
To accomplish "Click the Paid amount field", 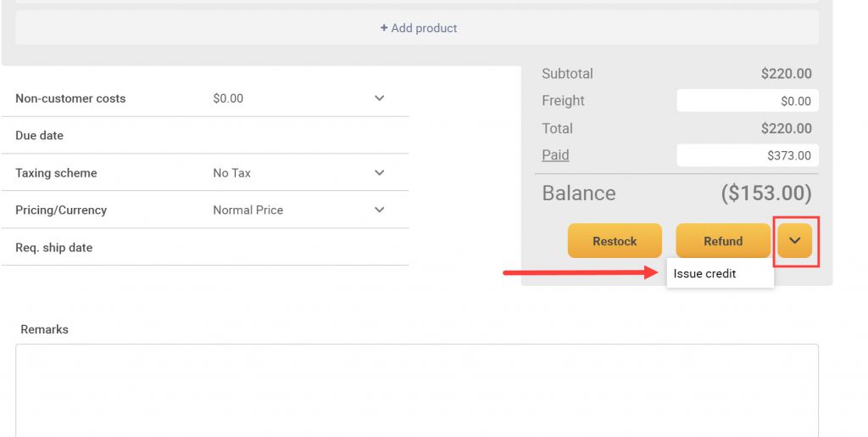I will tap(748, 155).
